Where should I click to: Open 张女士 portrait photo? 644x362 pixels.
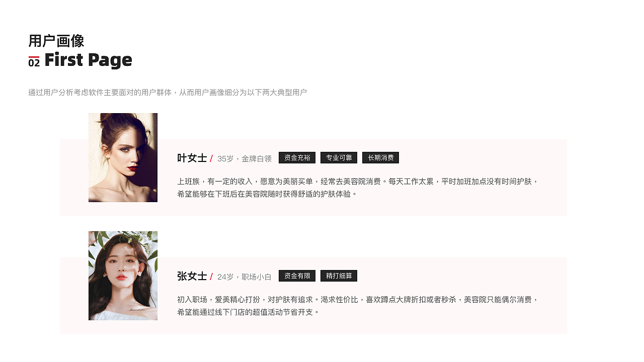123,276
